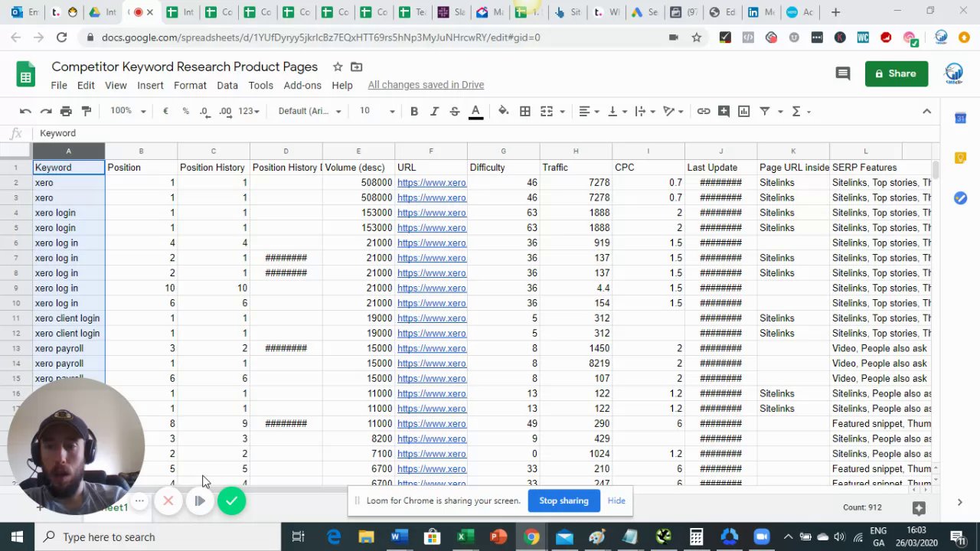The image size is (980, 551).
Task: Click Stop sharing in Loom bar
Action: coord(563,500)
